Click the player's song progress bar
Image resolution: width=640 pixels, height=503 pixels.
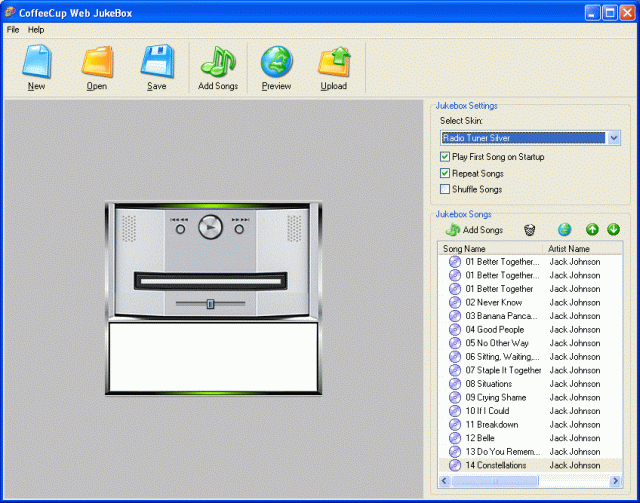point(211,281)
